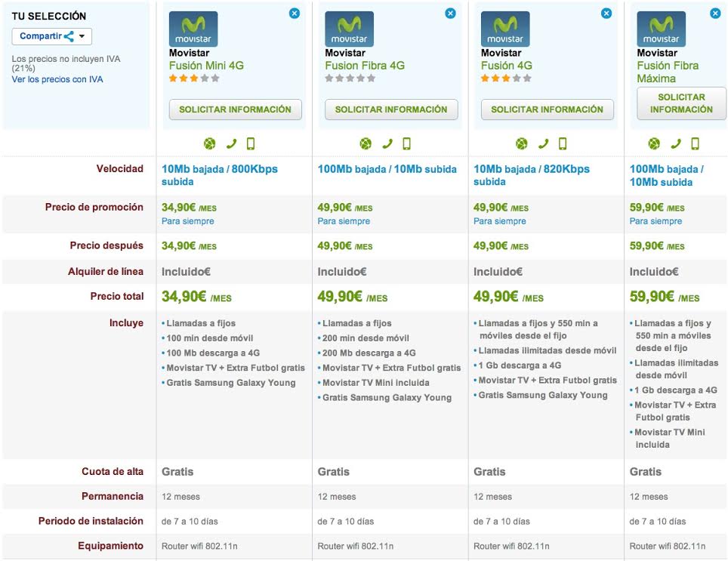Click the Movistar logo for Fusión 4G
The width and height of the screenshot is (728, 561).
click(505, 29)
